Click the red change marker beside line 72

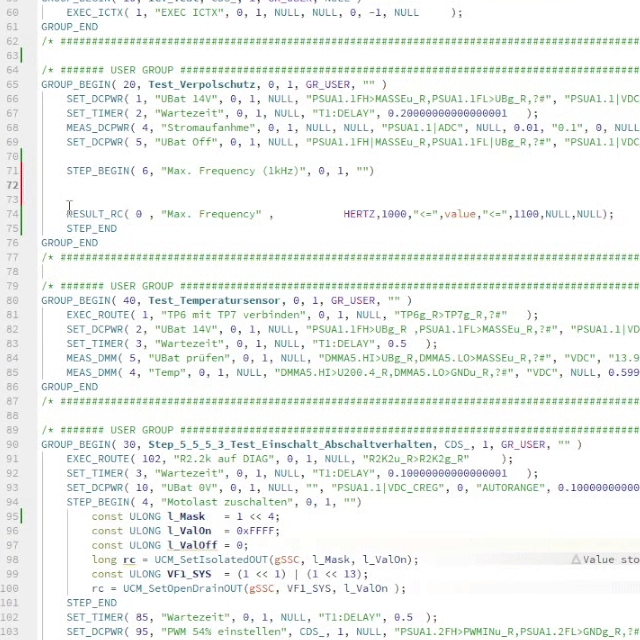tap(21, 185)
